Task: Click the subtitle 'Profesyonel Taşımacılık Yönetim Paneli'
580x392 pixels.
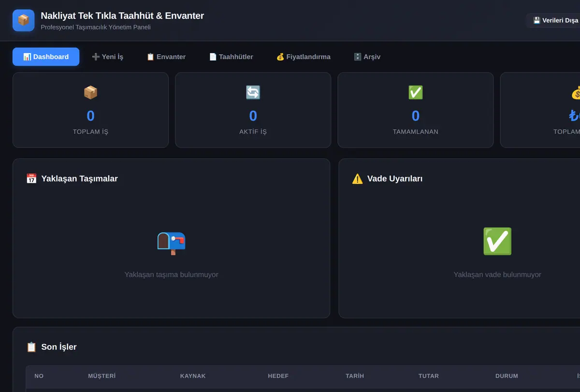Action: [96, 27]
